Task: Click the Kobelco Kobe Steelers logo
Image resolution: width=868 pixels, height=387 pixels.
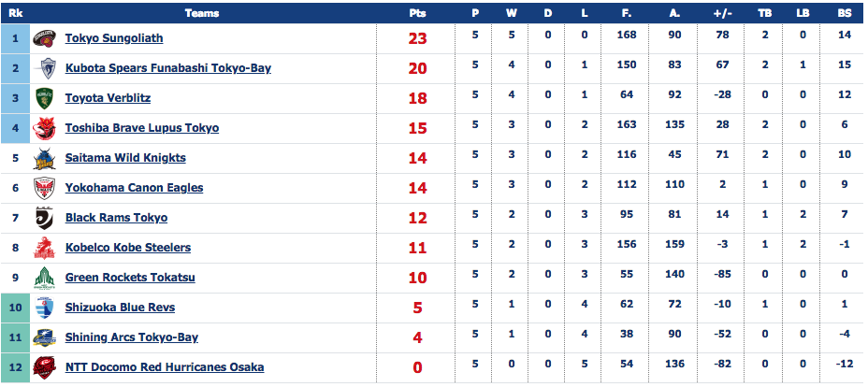Action: (x=44, y=249)
